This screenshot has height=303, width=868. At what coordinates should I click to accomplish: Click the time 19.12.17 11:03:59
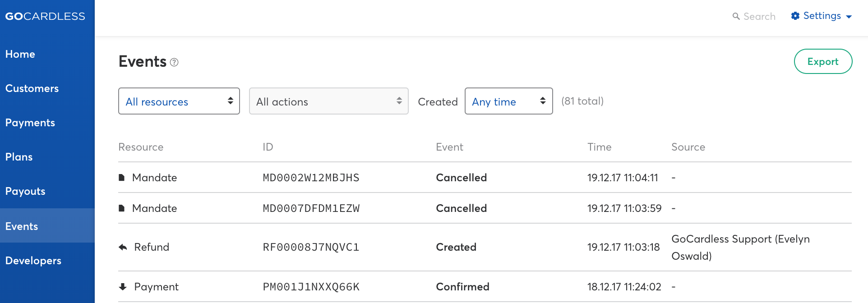click(x=624, y=208)
